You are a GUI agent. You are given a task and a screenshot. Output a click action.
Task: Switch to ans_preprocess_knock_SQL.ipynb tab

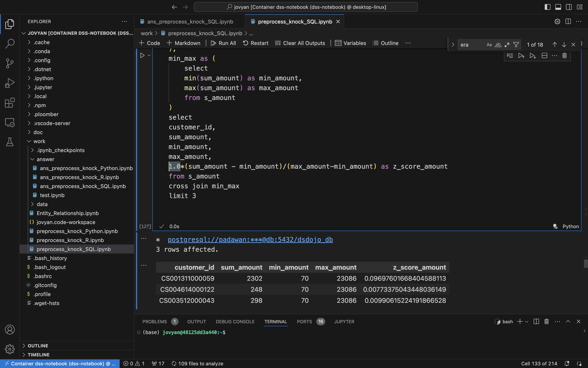pos(190,22)
